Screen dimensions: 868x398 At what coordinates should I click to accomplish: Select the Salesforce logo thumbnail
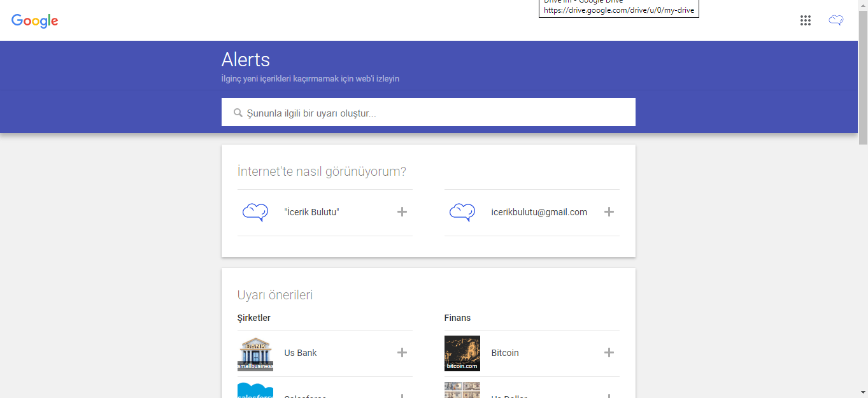coord(255,390)
